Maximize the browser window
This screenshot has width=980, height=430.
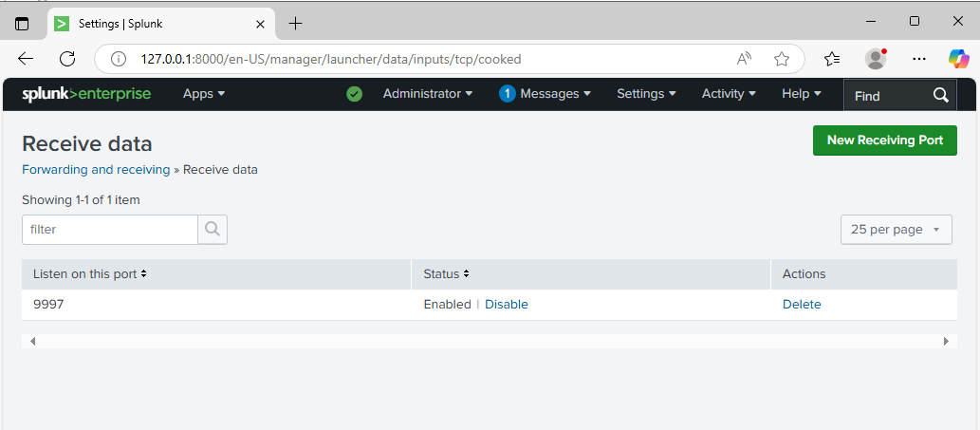click(915, 21)
